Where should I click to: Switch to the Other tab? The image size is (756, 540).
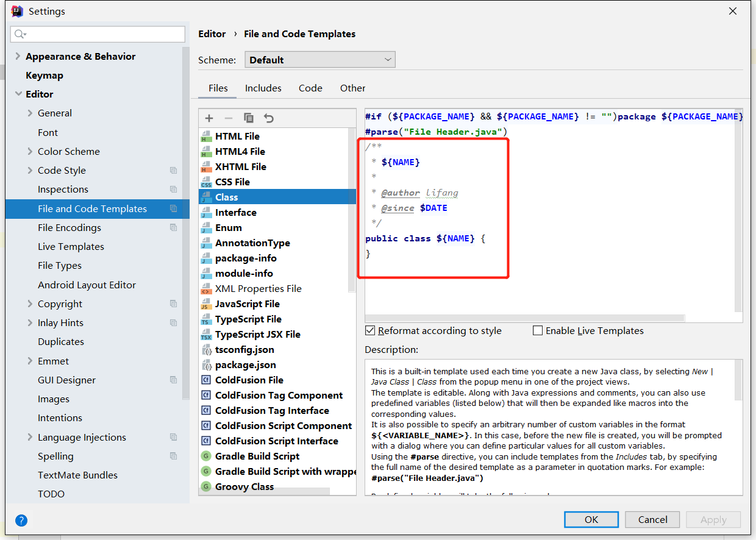[x=353, y=88]
